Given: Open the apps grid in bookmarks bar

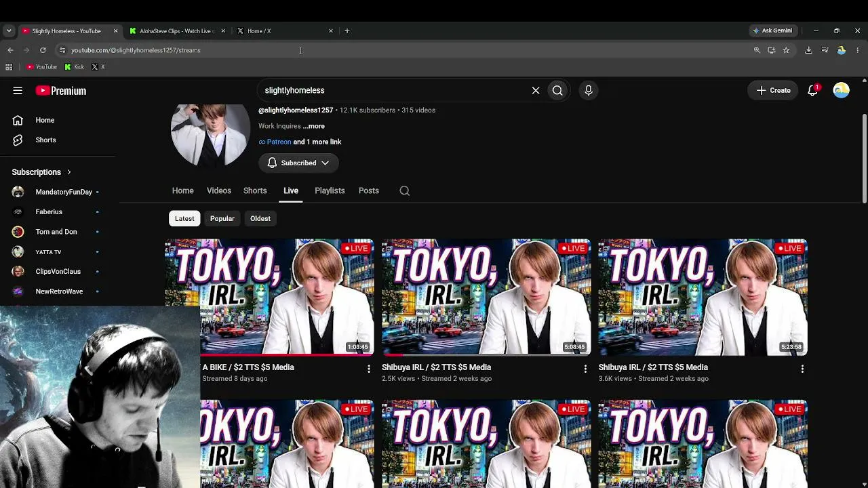Looking at the screenshot, I should click(9, 67).
